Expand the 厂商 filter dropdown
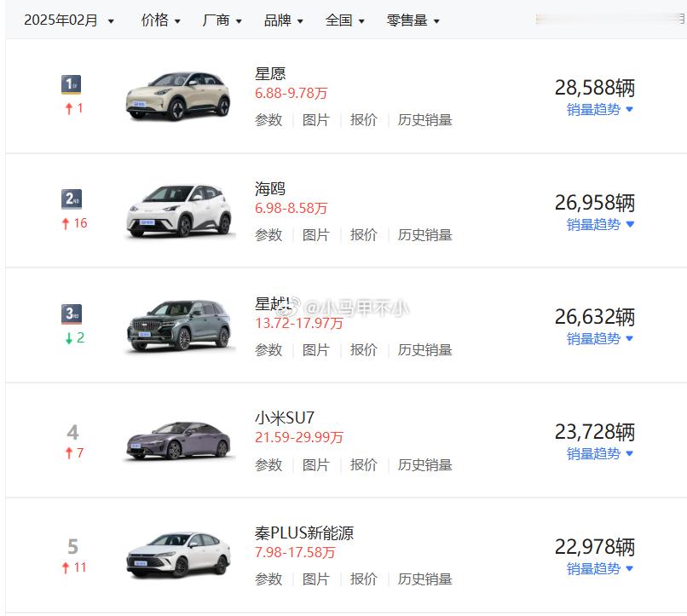The width and height of the screenshot is (687, 616). click(x=222, y=20)
